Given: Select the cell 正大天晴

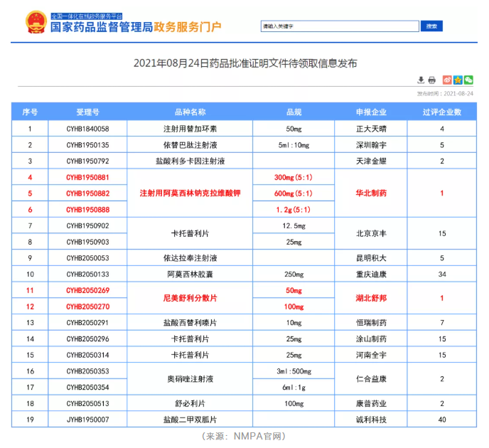Looking at the screenshot, I should (x=371, y=129).
